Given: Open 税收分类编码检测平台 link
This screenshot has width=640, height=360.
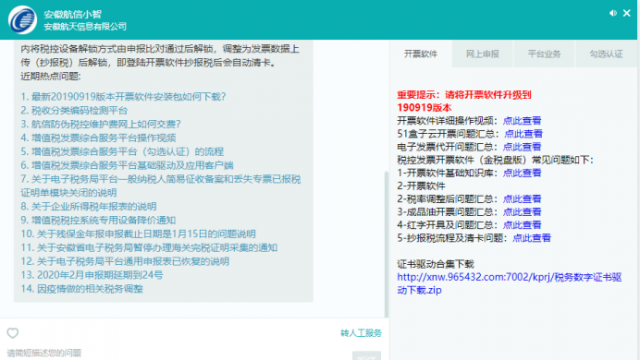Looking at the screenshot, I should (x=74, y=110).
